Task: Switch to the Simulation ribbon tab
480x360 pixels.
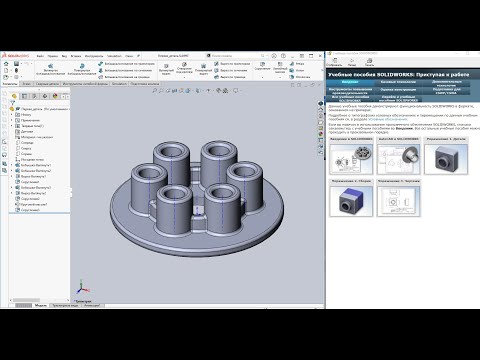Action: [119, 84]
